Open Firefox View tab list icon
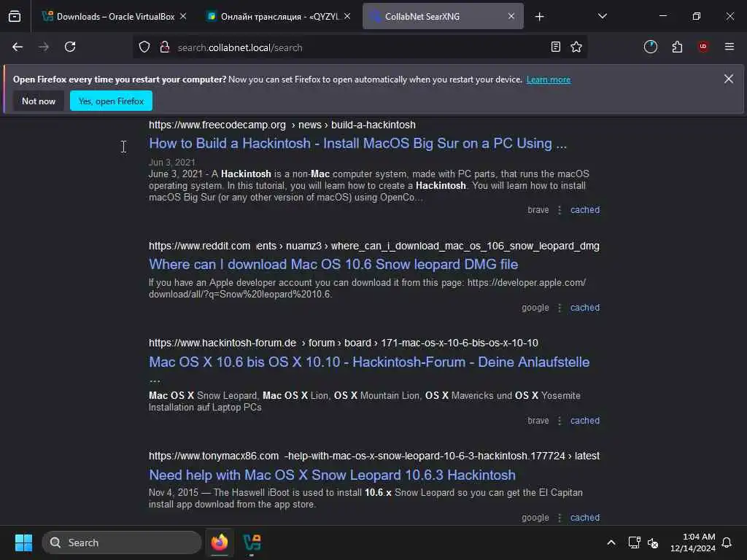Image resolution: width=747 pixels, height=560 pixels. pos(15,16)
